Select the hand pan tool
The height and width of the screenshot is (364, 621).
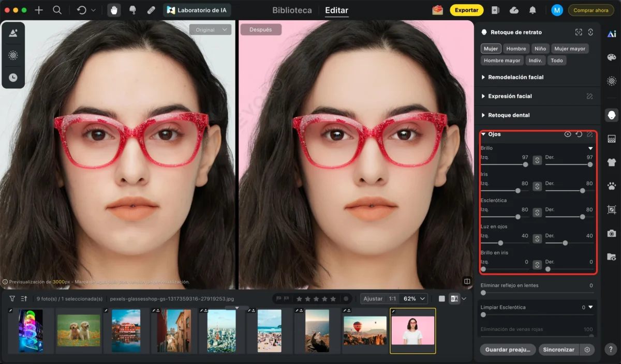(x=113, y=10)
